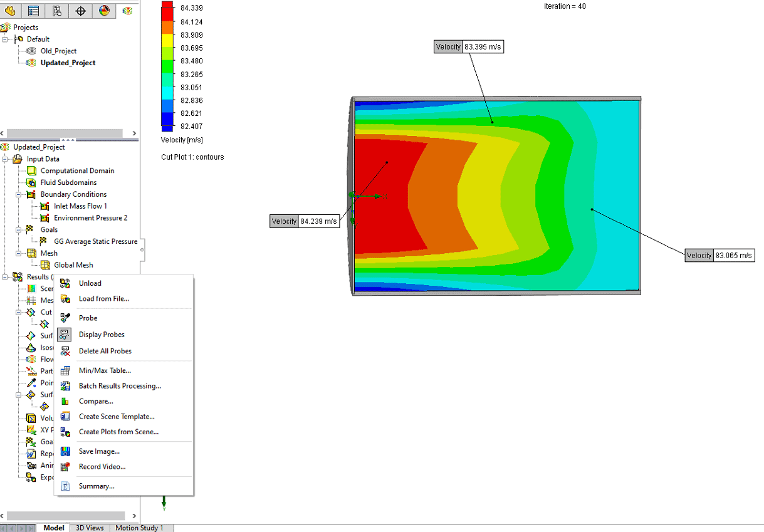Click the Save Image floppy disk icon

pyautogui.click(x=65, y=451)
